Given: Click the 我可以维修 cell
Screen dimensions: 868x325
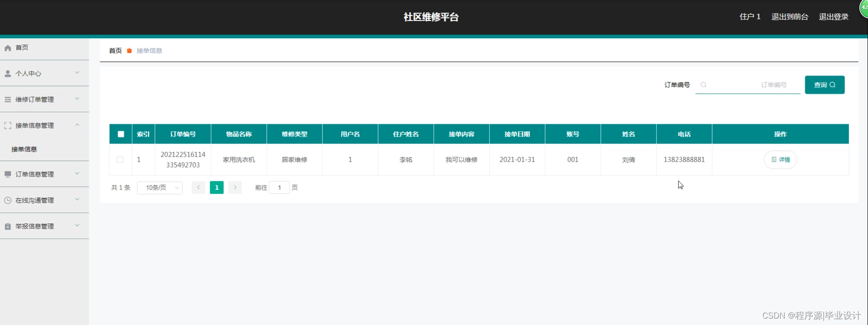Looking at the screenshot, I should 462,160.
